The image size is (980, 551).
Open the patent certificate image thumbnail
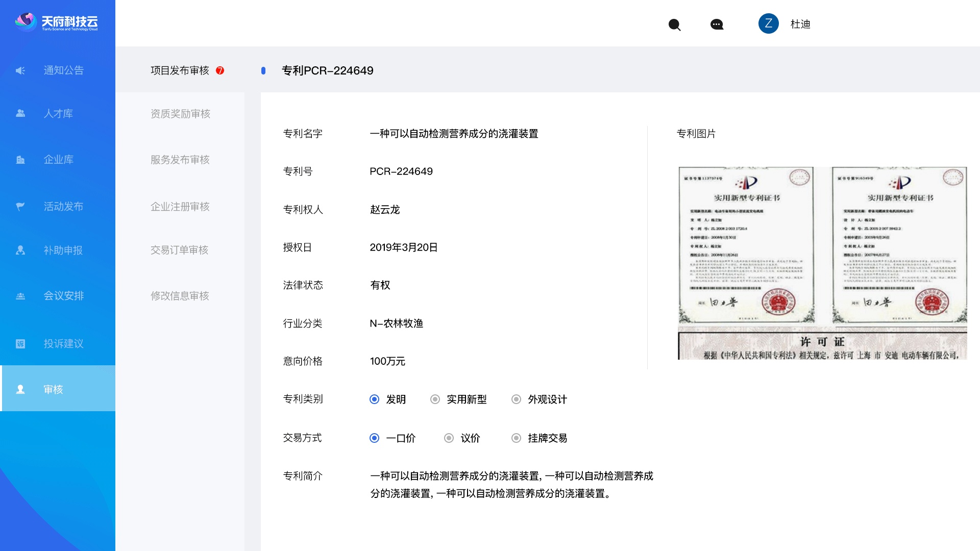(822, 263)
